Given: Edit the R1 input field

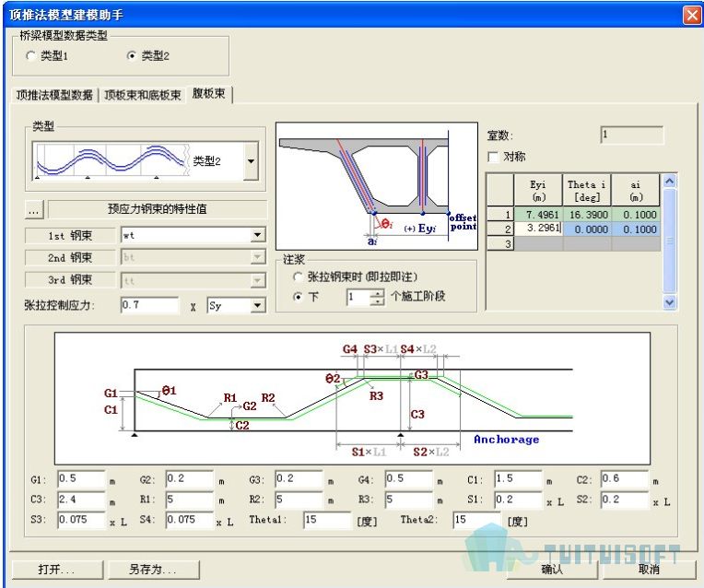Looking at the screenshot, I should click(x=190, y=500).
